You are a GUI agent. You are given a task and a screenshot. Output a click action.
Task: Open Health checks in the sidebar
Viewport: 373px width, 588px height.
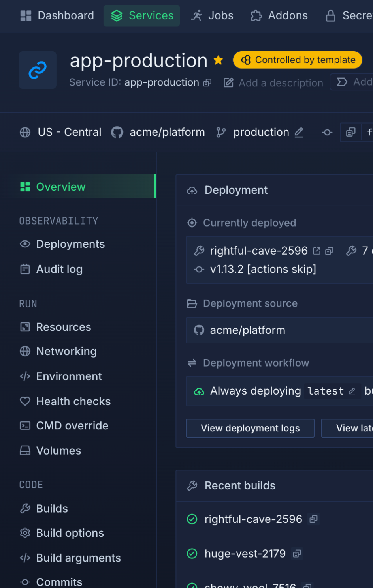[73, 401]
